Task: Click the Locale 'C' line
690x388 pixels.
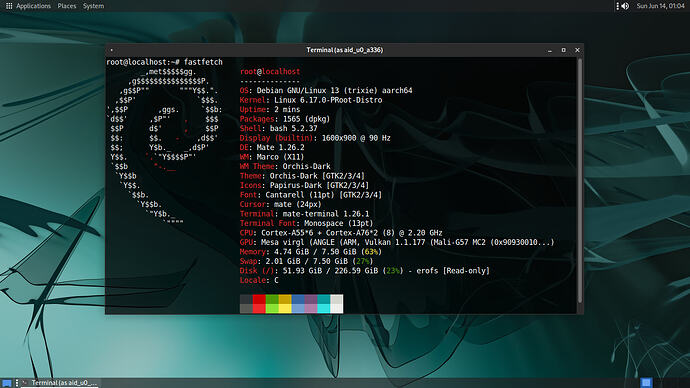Action: tap(259, 280)
